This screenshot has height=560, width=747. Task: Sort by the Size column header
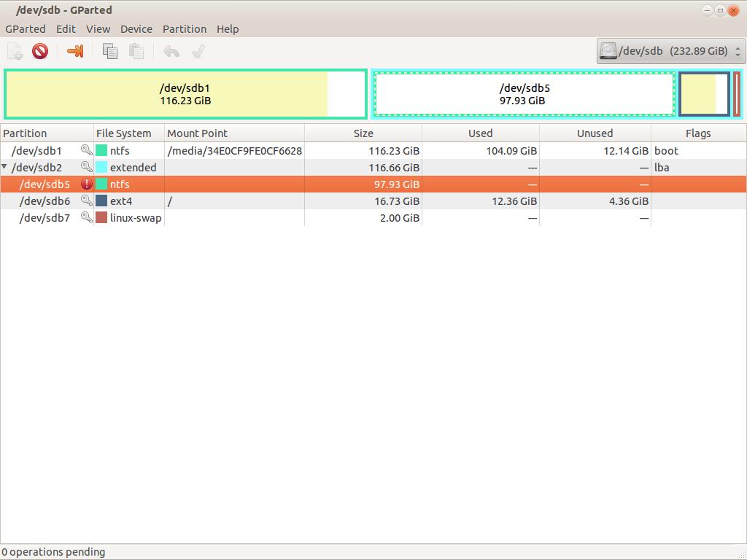click(363, 133)
